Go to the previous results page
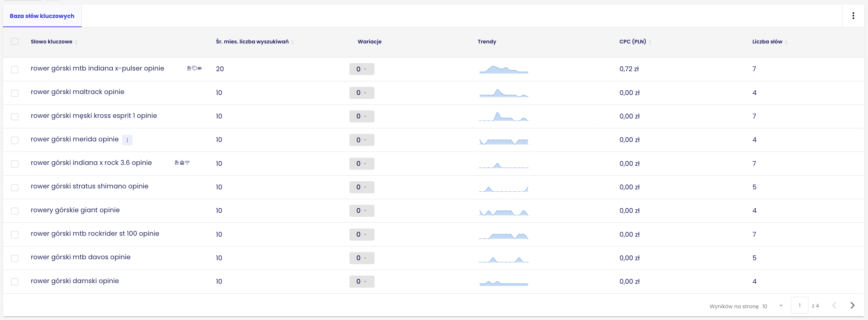The image size is (868, 320). [834, 306]
